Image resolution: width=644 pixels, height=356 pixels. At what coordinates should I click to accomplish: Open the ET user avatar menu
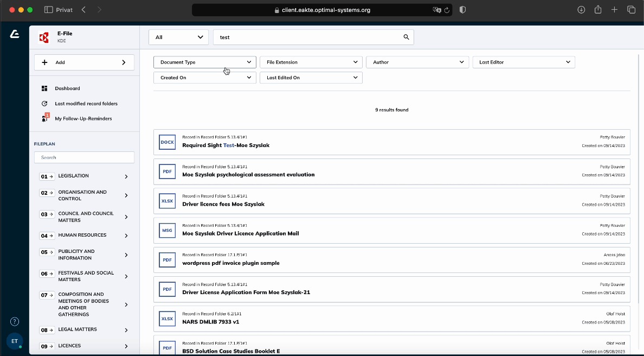coord(15,341)
